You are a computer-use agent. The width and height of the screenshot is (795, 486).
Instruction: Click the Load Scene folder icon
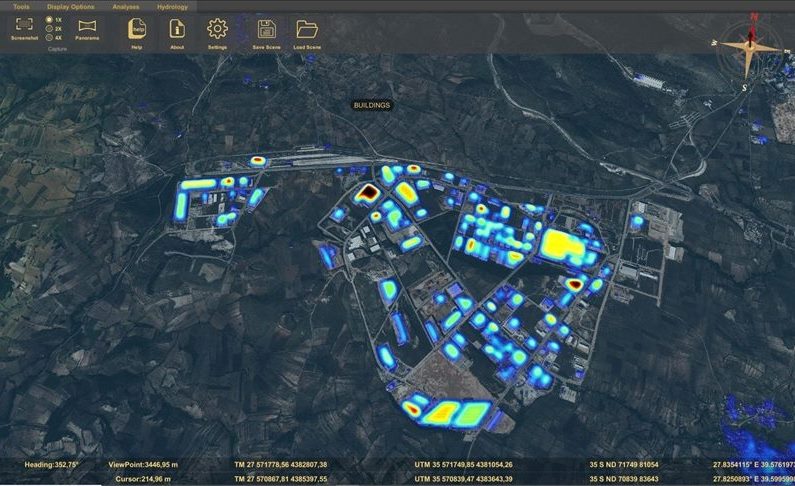[x=307, y=29]
